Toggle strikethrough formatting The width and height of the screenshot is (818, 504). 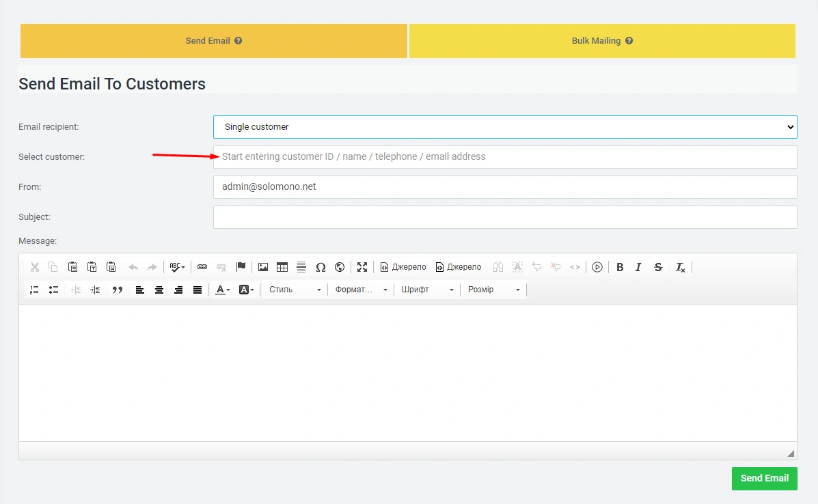point(658,267)
